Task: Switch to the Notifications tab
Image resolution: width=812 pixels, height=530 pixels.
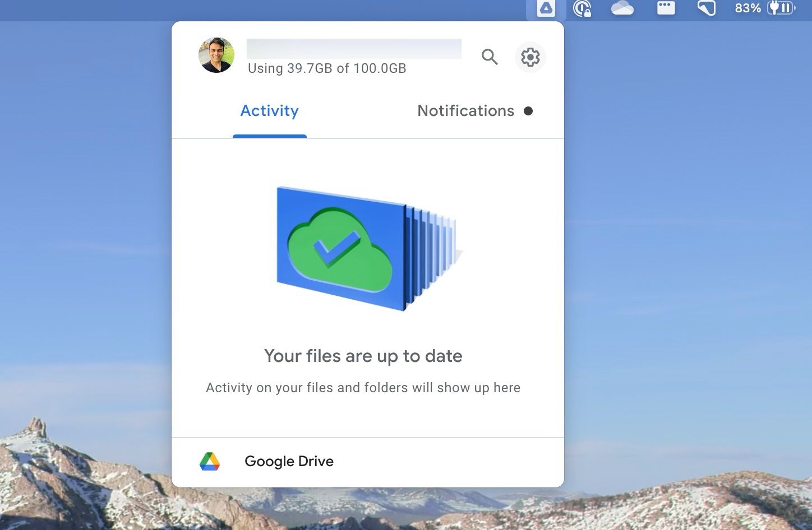Action: (x=465, y=111)
